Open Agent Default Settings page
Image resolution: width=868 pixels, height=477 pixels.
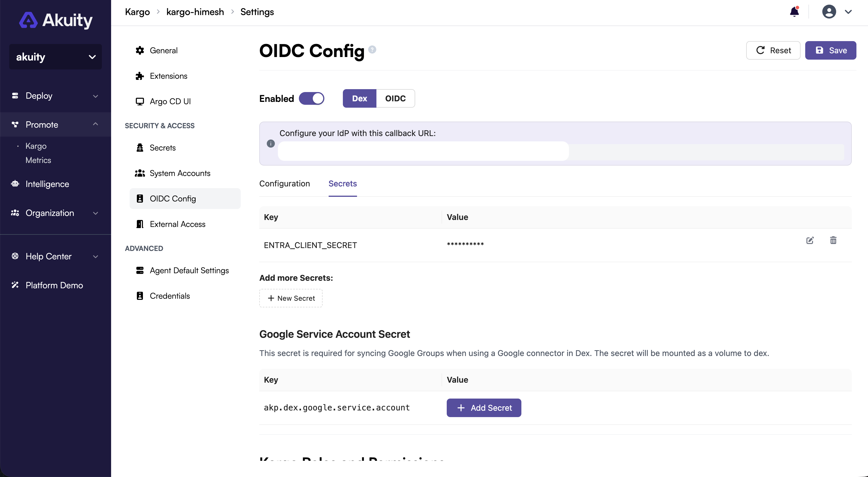[x=185, y=270]
